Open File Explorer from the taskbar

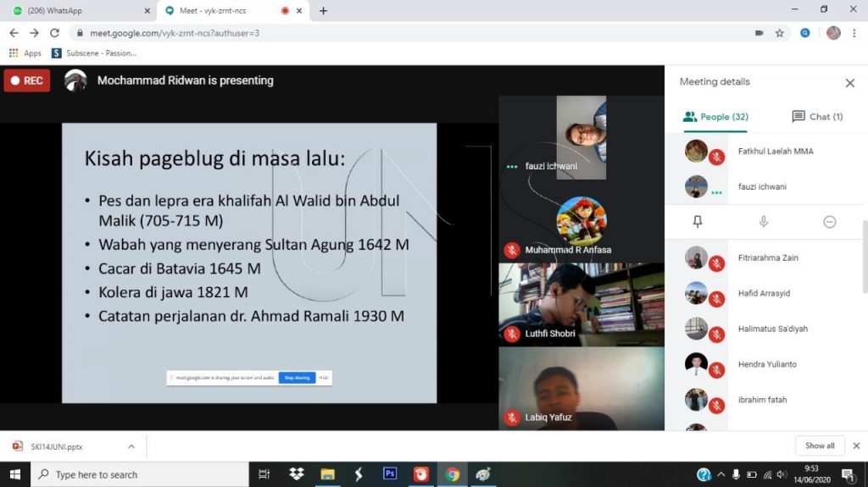coord(328,474)
